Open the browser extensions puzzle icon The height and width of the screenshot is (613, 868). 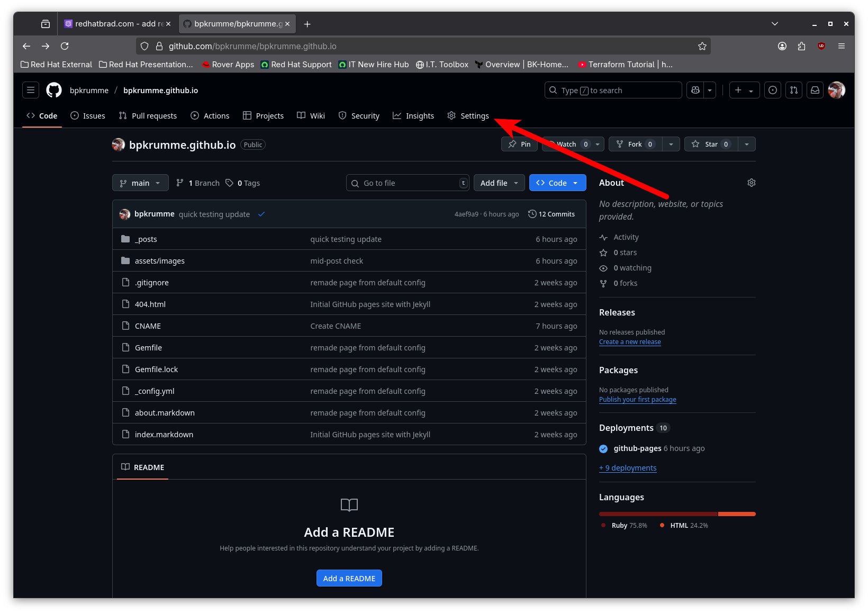tap(801, 46)
